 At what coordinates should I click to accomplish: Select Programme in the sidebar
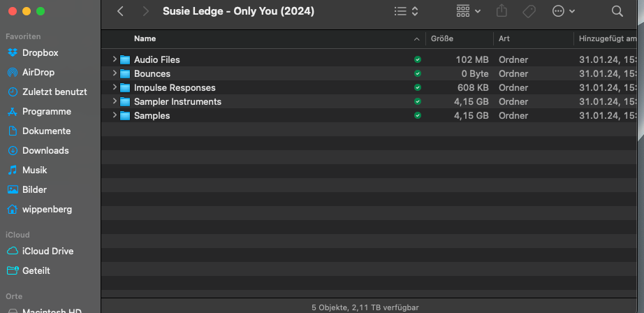[46, 111]
